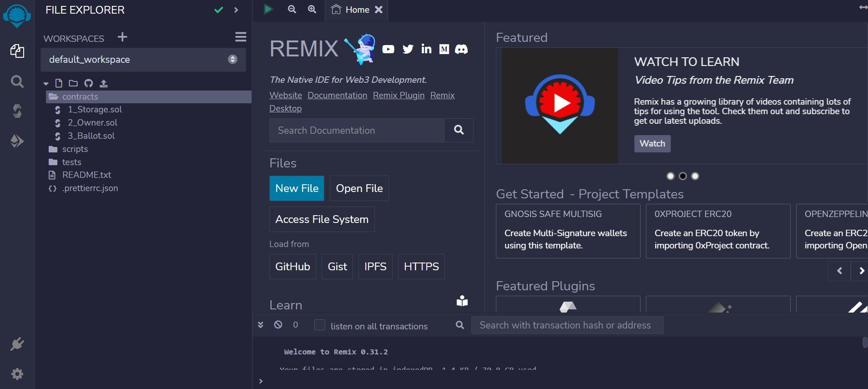Enable listen on all transactions checkbox
The height and width of the screenshot is (389, 868).
[x=320, y=325]
